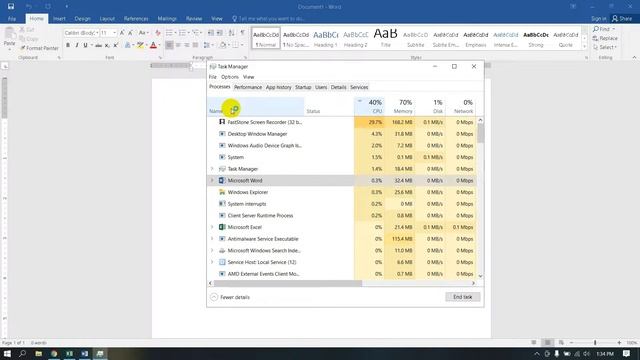The height and width of the screenshot is (360, 640).
Task: Click the Windows Start button
Action: [x=7, y=353]
